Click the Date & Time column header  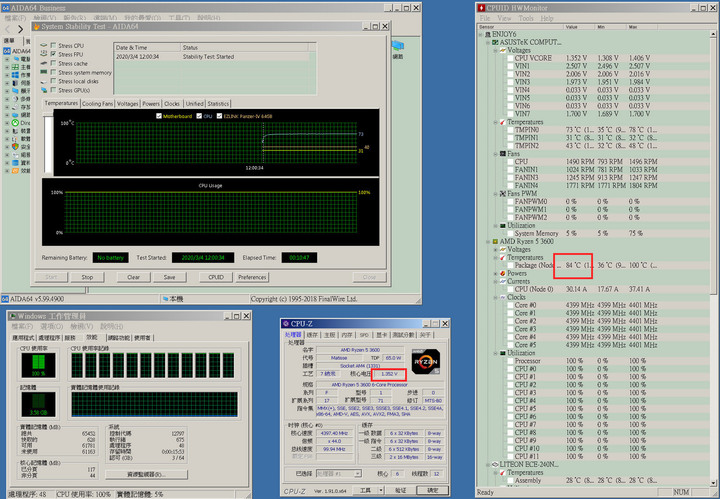click(147, 47)
